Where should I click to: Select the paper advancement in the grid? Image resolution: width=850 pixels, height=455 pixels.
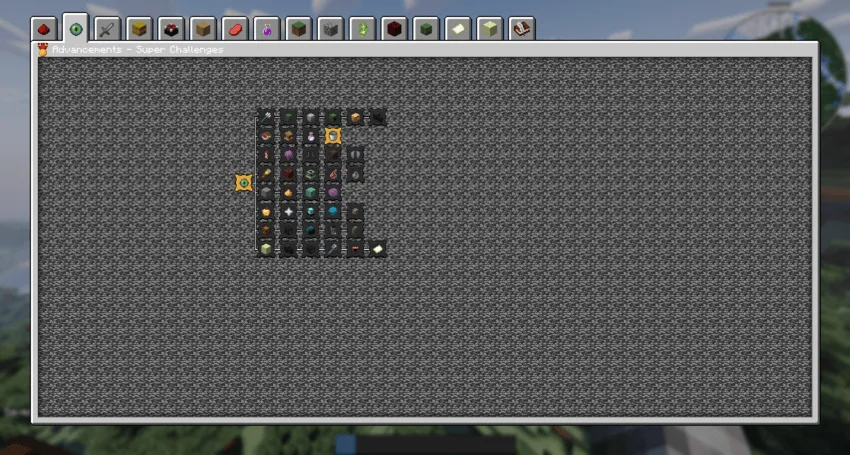[x=378, y=249]
